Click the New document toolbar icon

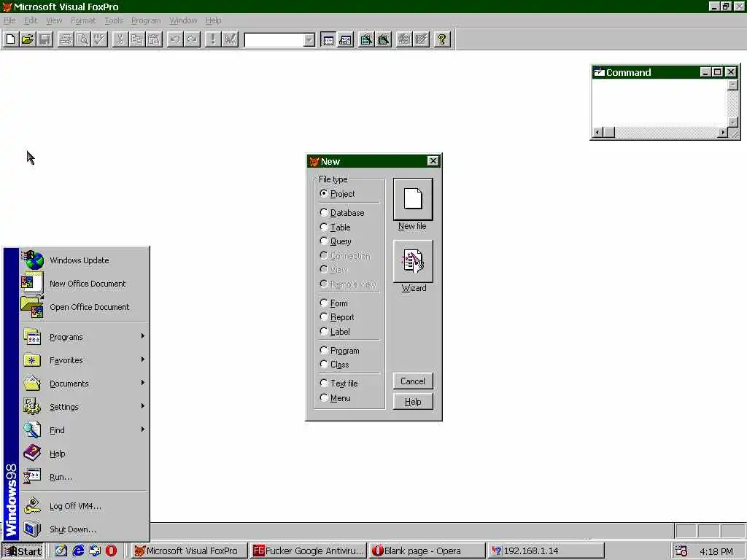click(x=10, y=39)
